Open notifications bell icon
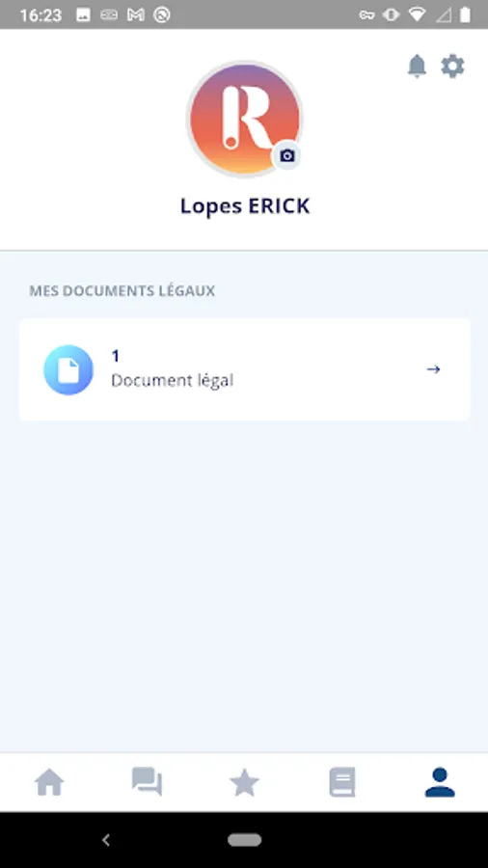This screenshot has height=868, width=488. pos(418,67)
